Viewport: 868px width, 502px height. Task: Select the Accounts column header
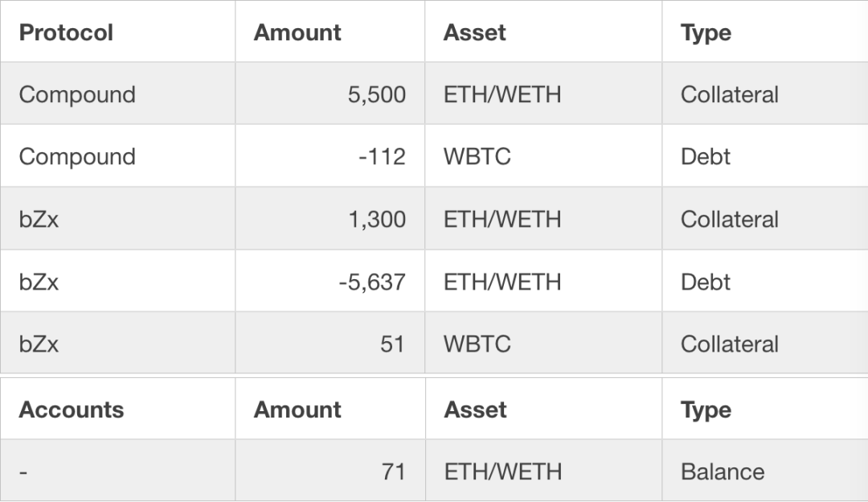pyautogui.click(x=72, y=410)
